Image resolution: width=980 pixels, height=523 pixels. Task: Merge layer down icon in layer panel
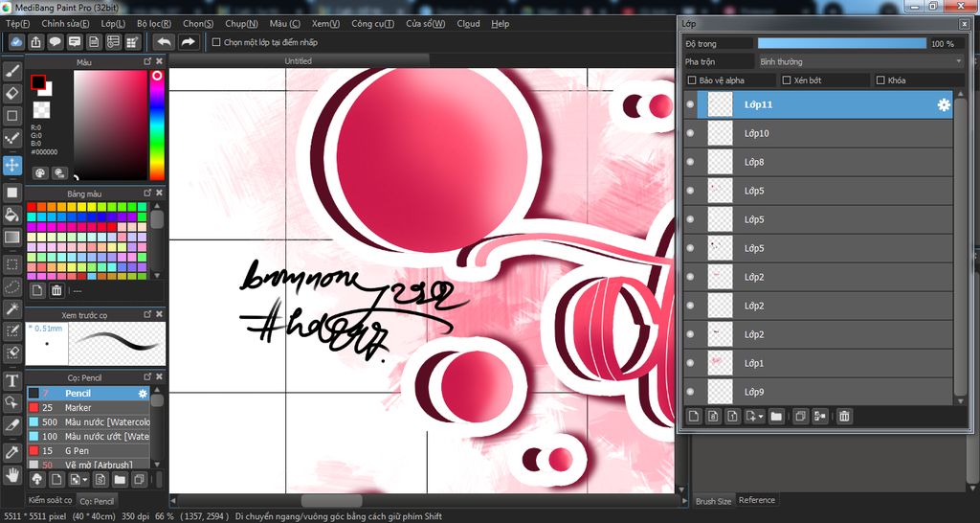pos(820,416)
